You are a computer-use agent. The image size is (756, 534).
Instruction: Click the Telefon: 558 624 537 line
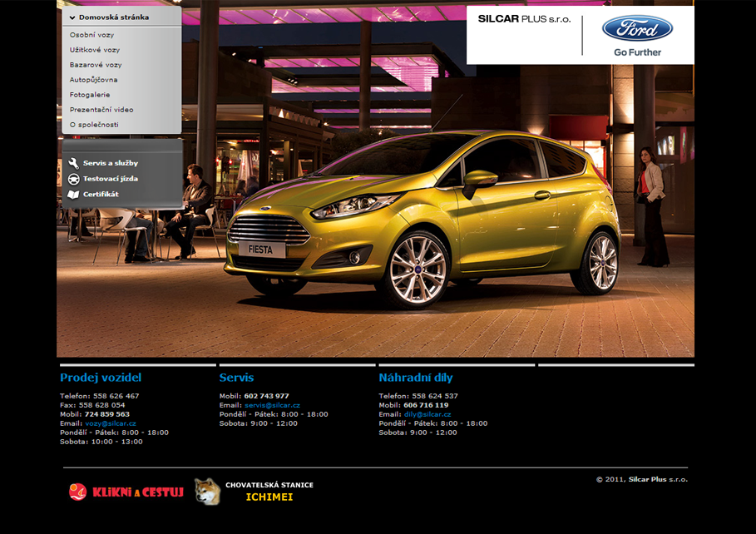[418, 396]
